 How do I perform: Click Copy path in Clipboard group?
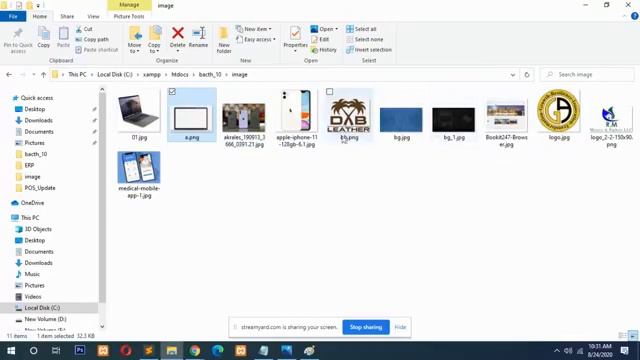pyautogui.click(x=92, y=40)
